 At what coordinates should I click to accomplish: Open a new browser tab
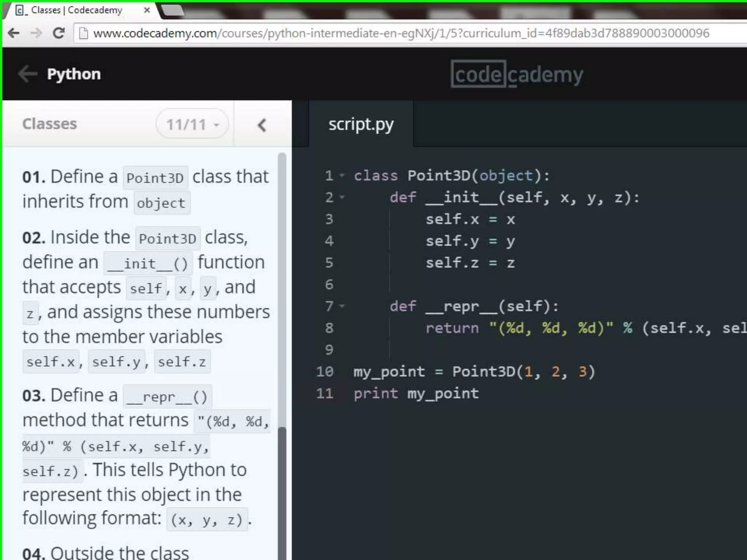click(x=172, y=11)
